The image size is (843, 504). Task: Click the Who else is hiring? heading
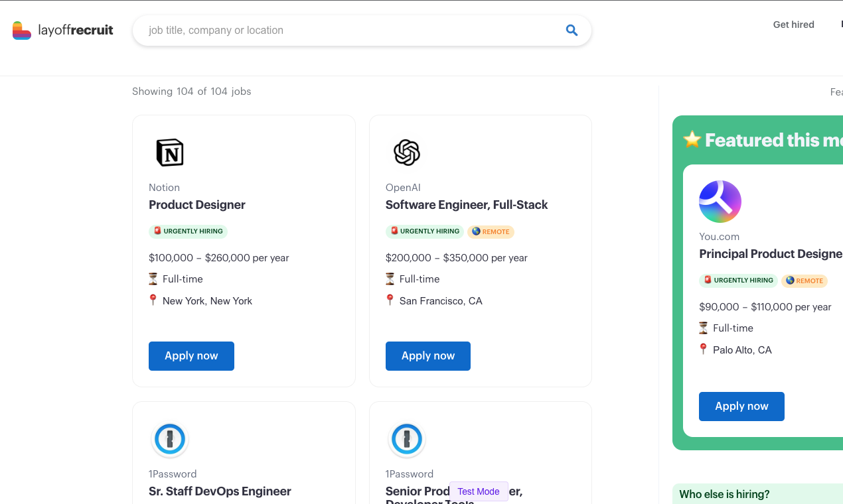(x=725, y=494)
